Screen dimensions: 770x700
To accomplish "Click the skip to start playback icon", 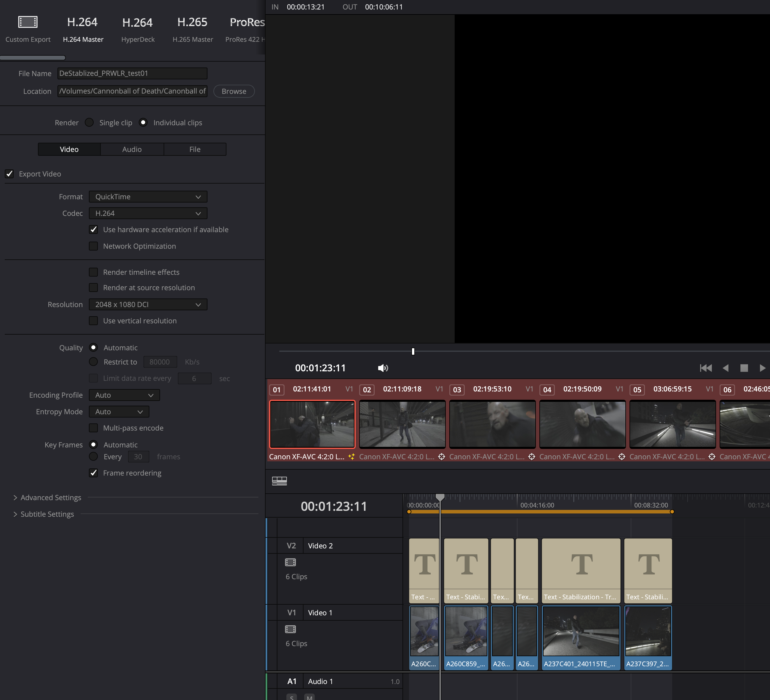I will point(705,368).
